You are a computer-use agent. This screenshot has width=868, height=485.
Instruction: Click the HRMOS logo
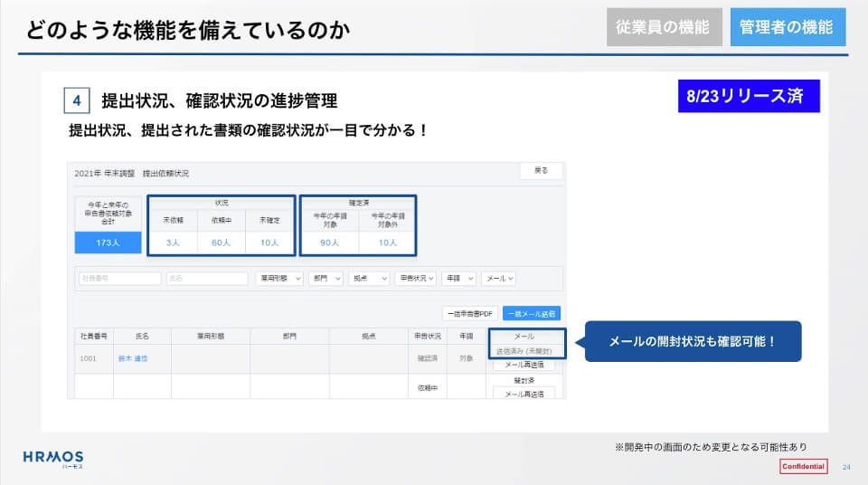click(52, 458)
